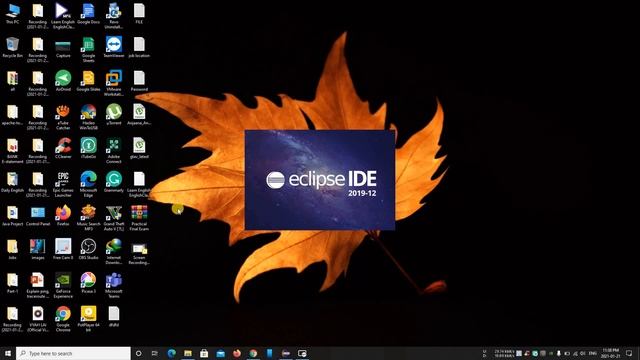Image resolution: width=640 pixels, height=360 pixels.
Task: Launch aTube Catcher shortcut
Action: click(63, 117)
